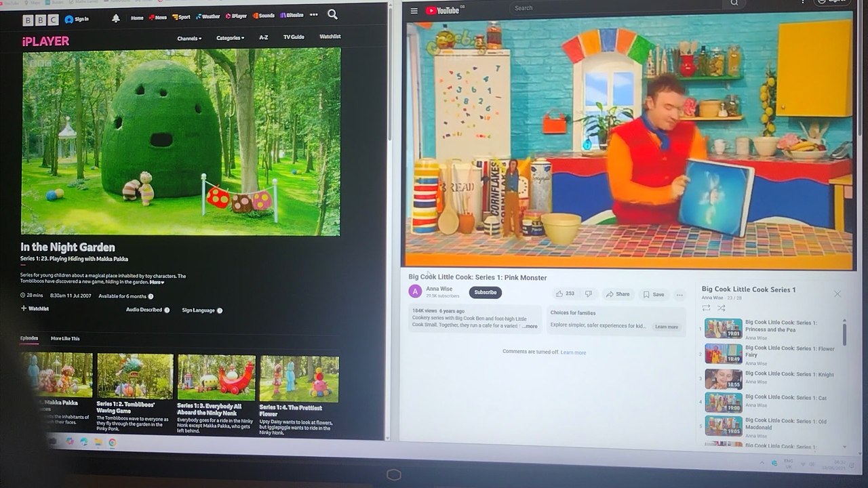Expand the Channels dropdown in iPlayer
The image size is (868, 488).
click(189, 39)
